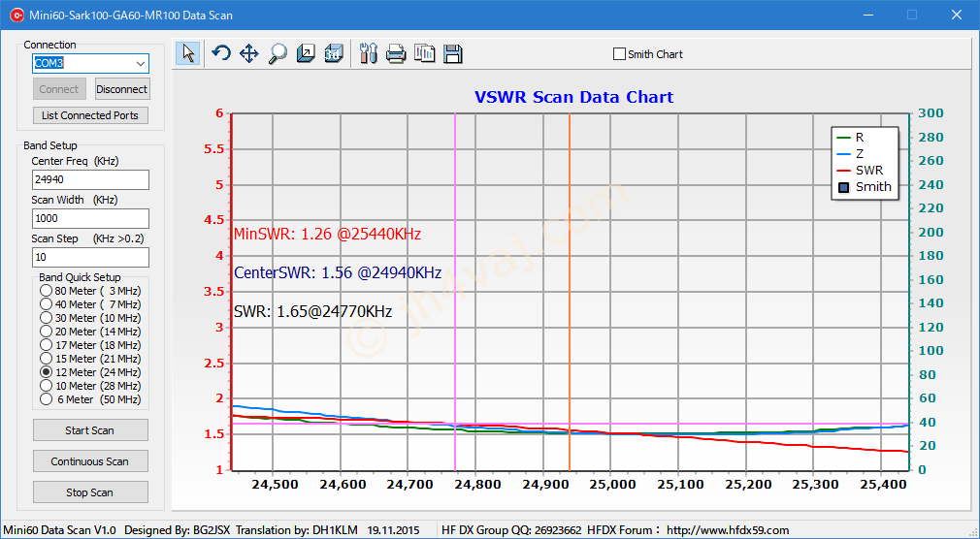The image size is (980, 539).
Task: Focus the Scan Step field showing 10
Action: tap(90, 257)
